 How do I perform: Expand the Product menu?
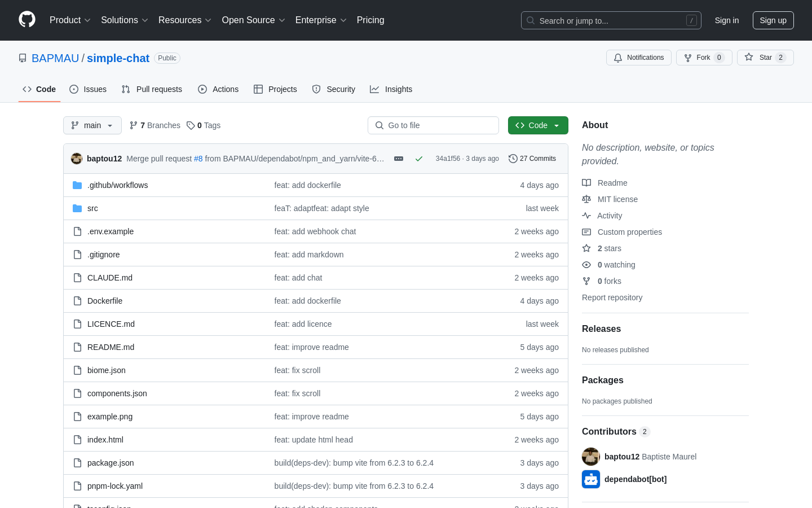point(70,20)
